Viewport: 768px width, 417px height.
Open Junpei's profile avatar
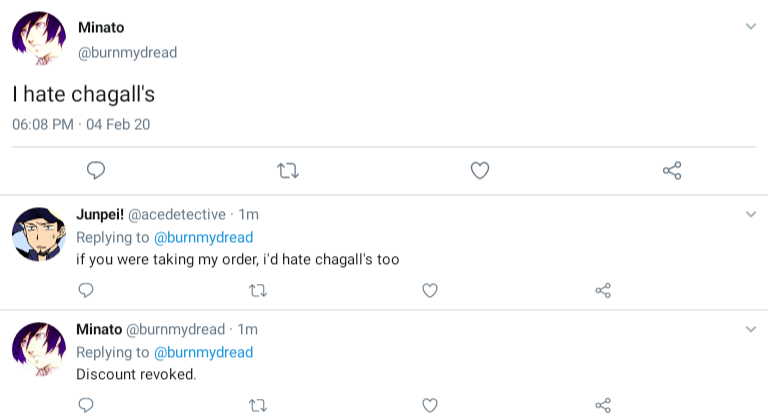39,234
